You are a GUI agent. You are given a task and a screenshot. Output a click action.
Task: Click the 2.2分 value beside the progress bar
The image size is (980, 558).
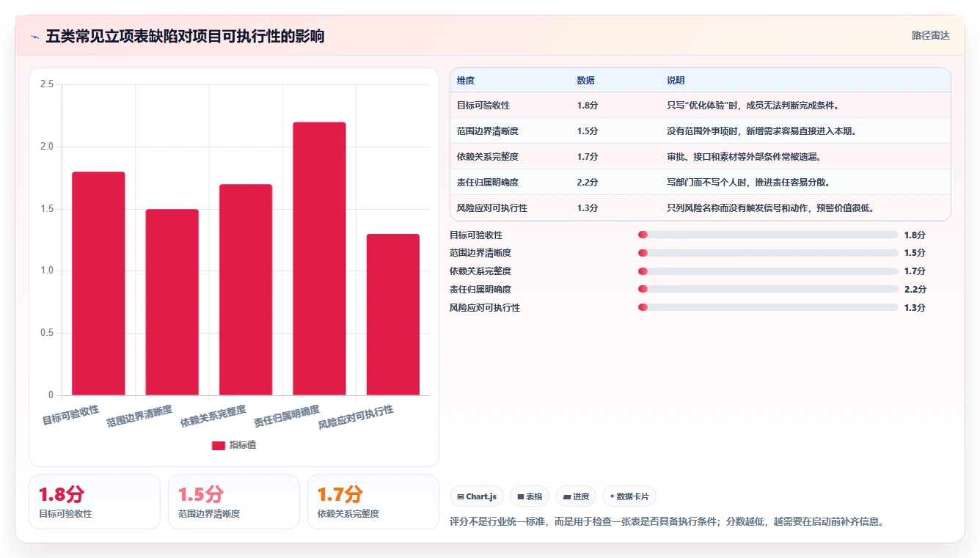pos(915,290)
